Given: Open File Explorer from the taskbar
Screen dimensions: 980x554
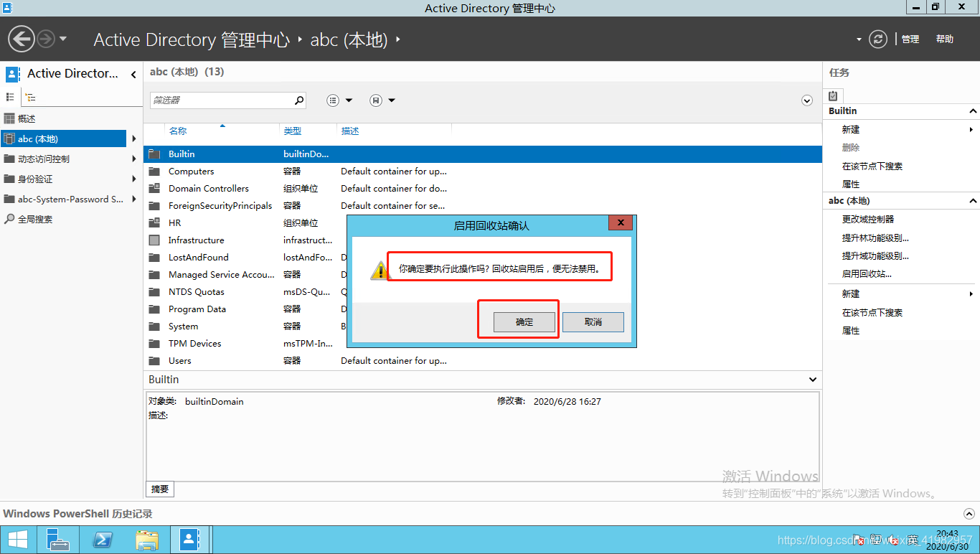Looking at the screenshot, I should [147, 540].
